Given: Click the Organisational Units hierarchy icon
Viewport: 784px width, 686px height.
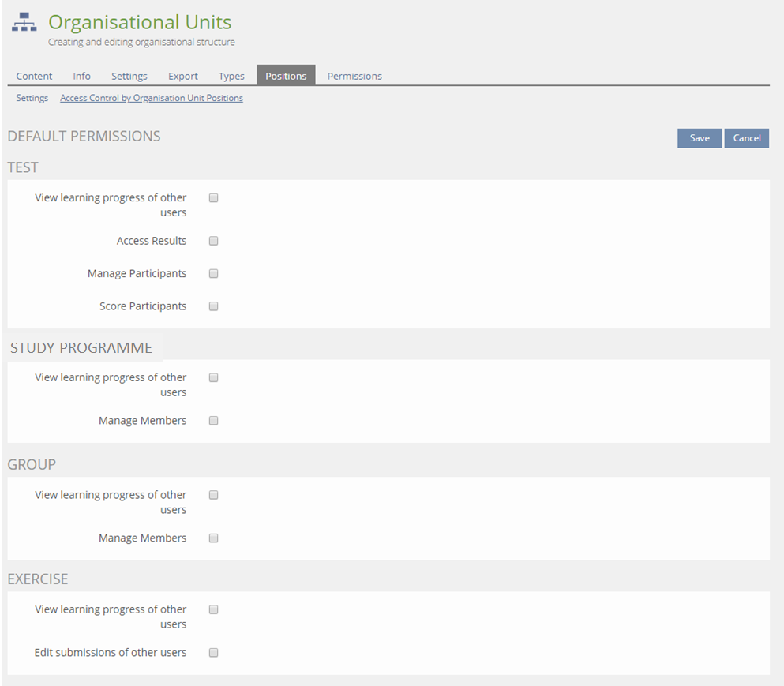Looking at the screenshot, I should [x=24, y=23].
